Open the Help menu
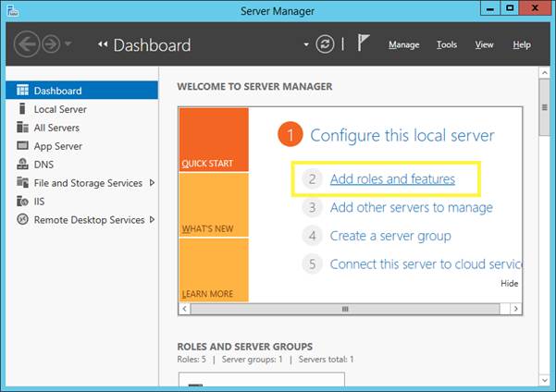Screen dimensions: 556x392 pos(522,44)
